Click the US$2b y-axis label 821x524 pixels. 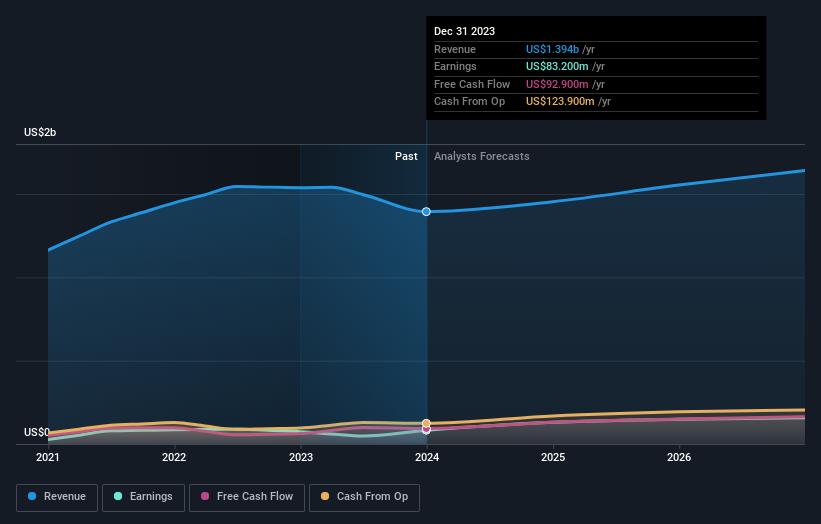tap(40, 132)
